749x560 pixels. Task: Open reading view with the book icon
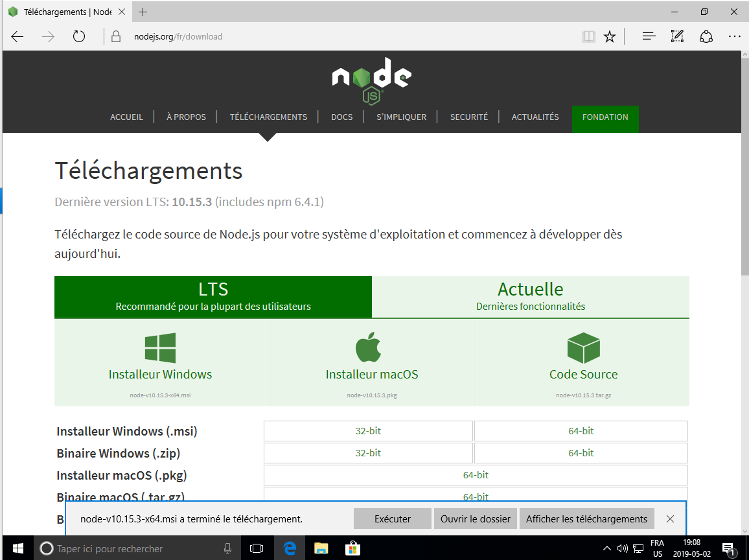(588, 37)
